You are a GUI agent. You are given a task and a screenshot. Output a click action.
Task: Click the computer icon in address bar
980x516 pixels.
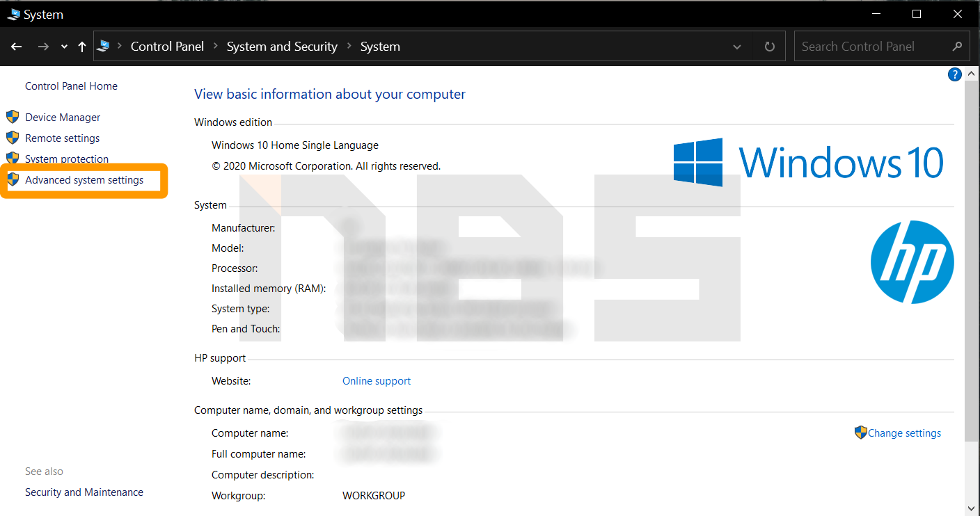click(x=104, y=46)
